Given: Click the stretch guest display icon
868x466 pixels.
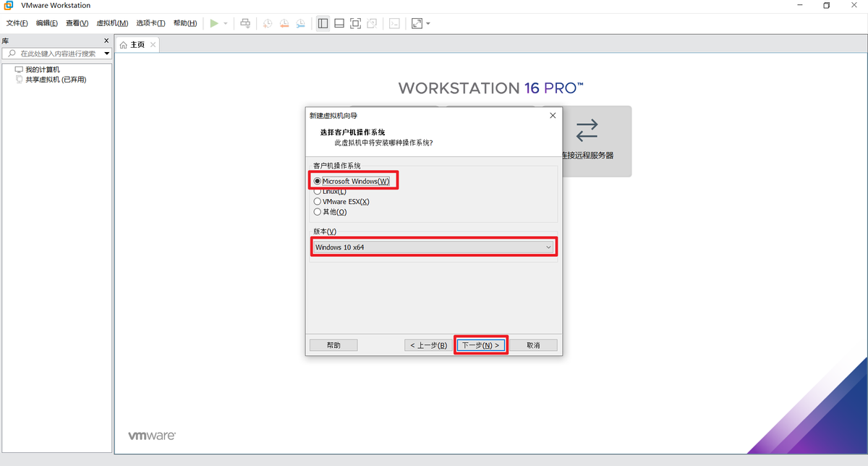Looking at the screenshot, I should point(417,23).
